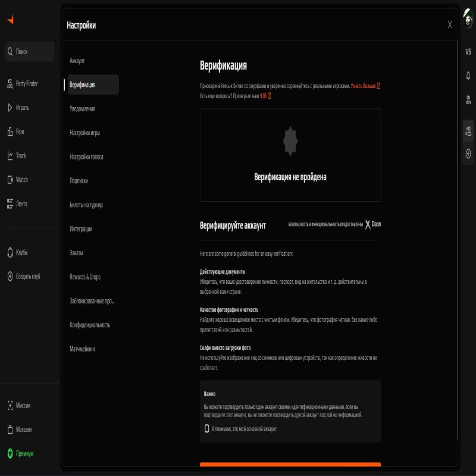Click the Track chart icon
Screen dimensions: 476x476
click(x=9, y=155)
